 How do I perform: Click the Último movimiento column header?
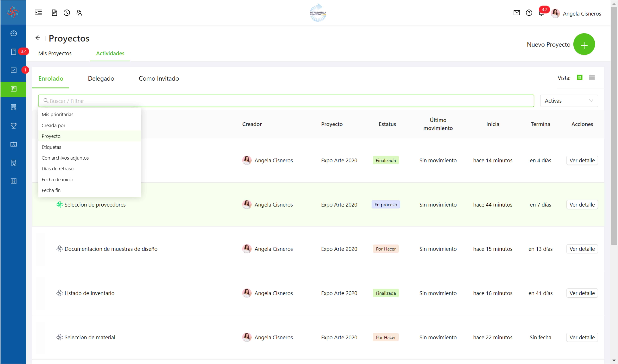click(438, 124)
